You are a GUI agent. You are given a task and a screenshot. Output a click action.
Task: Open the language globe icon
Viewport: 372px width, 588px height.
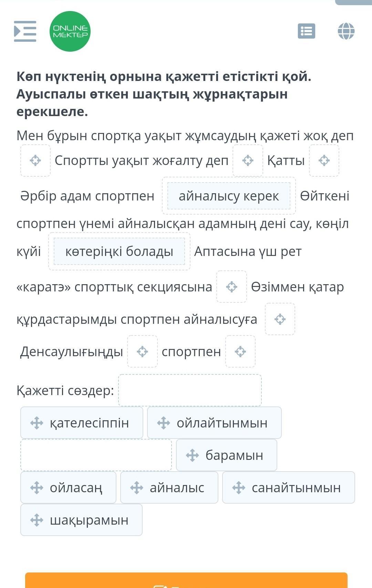click(x=346, y=31)
